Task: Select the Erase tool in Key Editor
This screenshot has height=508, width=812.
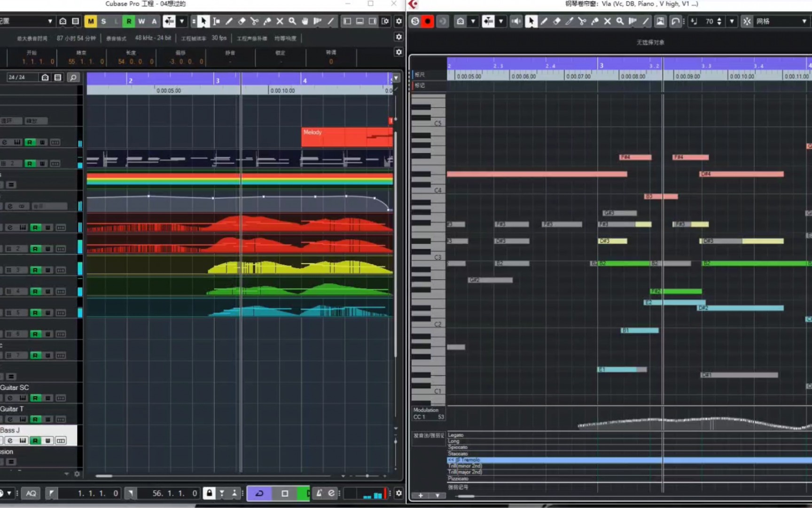Action: (x=556, y=21)
